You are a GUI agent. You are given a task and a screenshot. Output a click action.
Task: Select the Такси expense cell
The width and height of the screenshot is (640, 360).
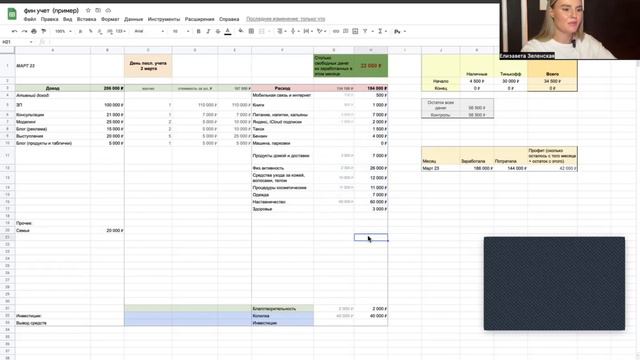pyautogui.click(x=282, y=129)
